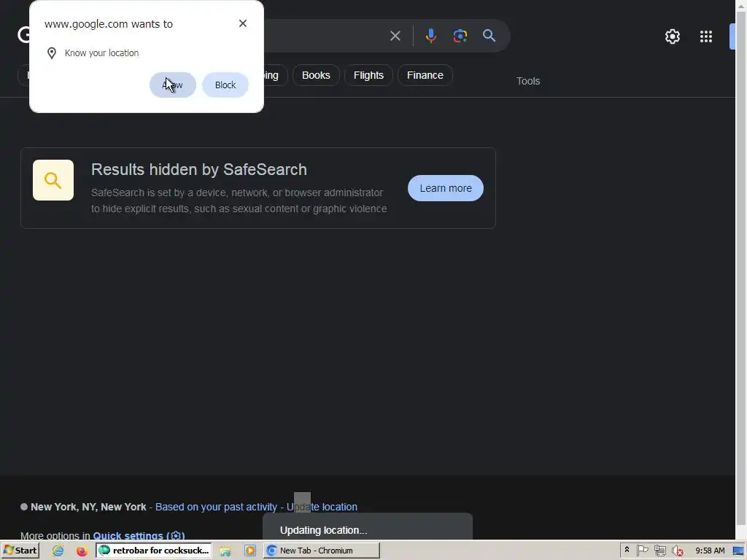
Task: Open the file explorer taskbar icon
Action: click(225, 551)
